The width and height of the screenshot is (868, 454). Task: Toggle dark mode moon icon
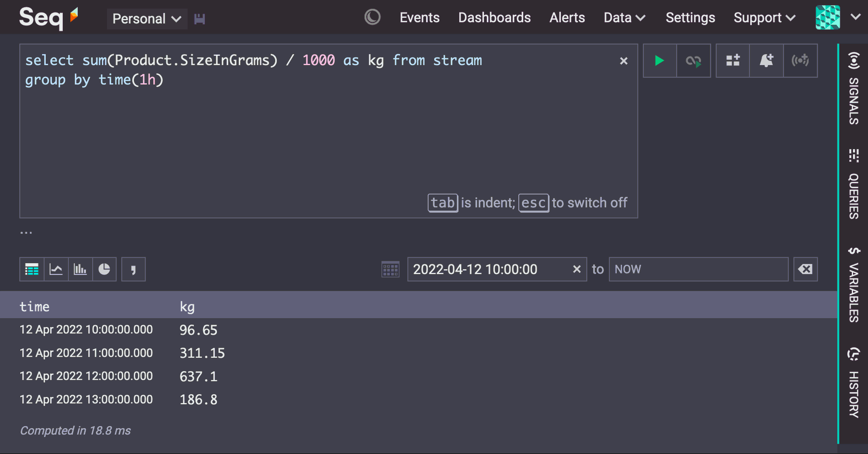pos(372,17)
